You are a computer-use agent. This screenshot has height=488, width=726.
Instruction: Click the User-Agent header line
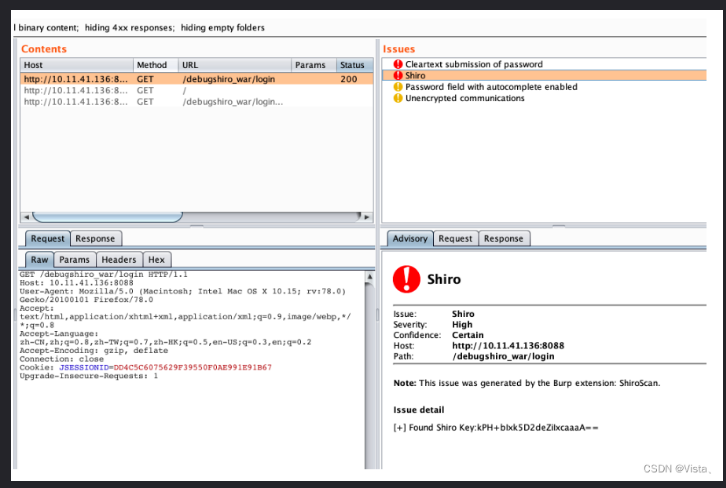point(182,295)
